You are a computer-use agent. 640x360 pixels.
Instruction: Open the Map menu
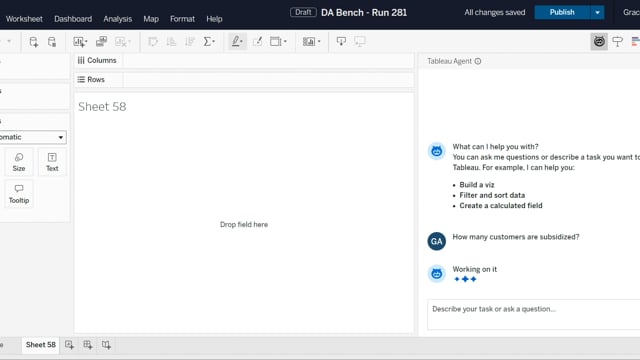[151, 19]
